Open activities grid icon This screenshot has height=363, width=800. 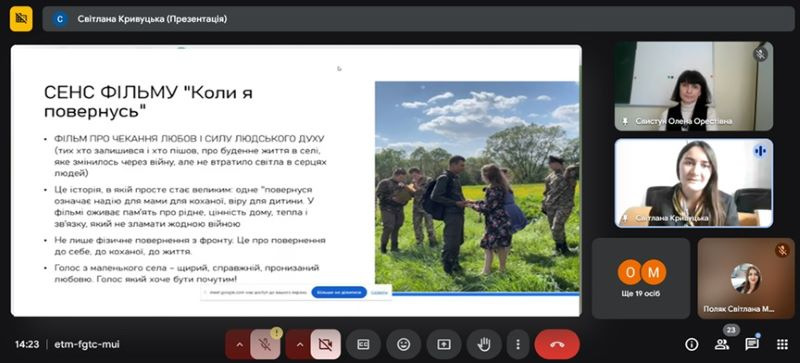coord(782,345)
